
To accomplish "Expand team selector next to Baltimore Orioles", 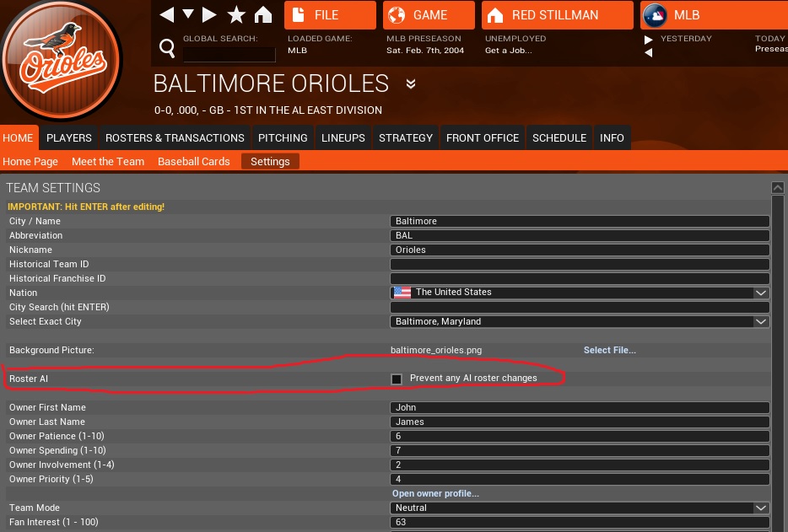I will [411, 83].
